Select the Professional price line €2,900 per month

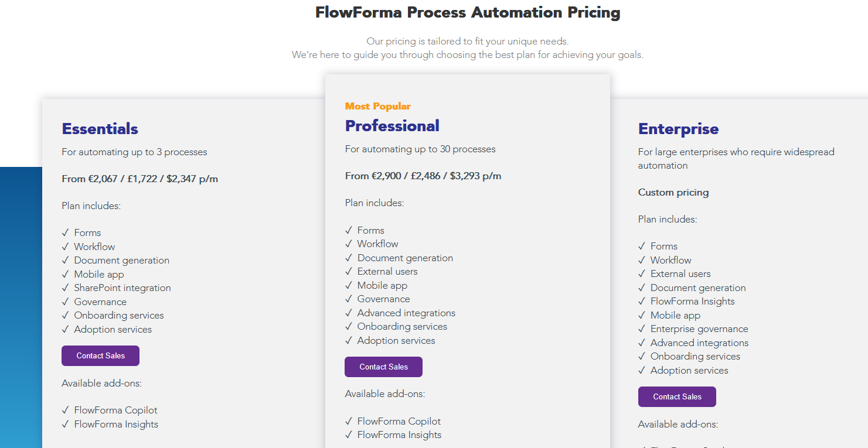coord(423,176)
